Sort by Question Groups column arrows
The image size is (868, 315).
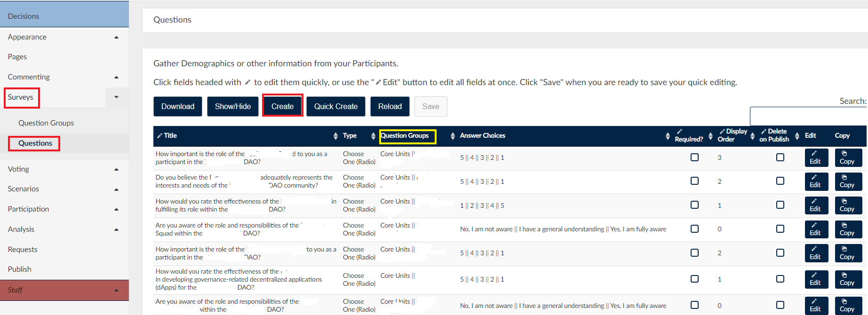tap(453, 136)
